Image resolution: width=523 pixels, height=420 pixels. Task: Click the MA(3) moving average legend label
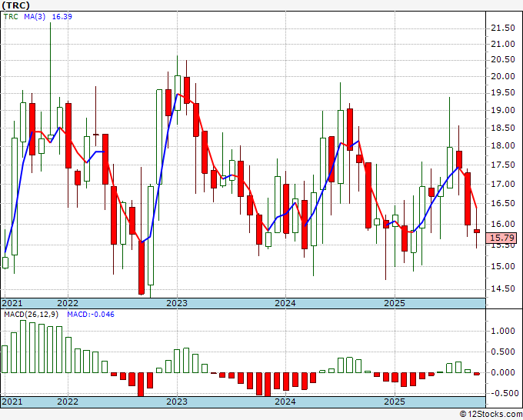click(35, 17)
